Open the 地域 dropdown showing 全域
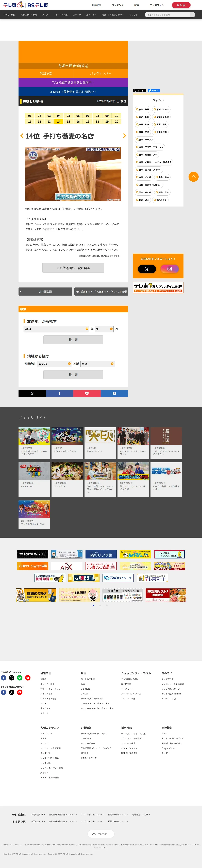Viewport: 202px width, 868px height. [x=98, y=364]
